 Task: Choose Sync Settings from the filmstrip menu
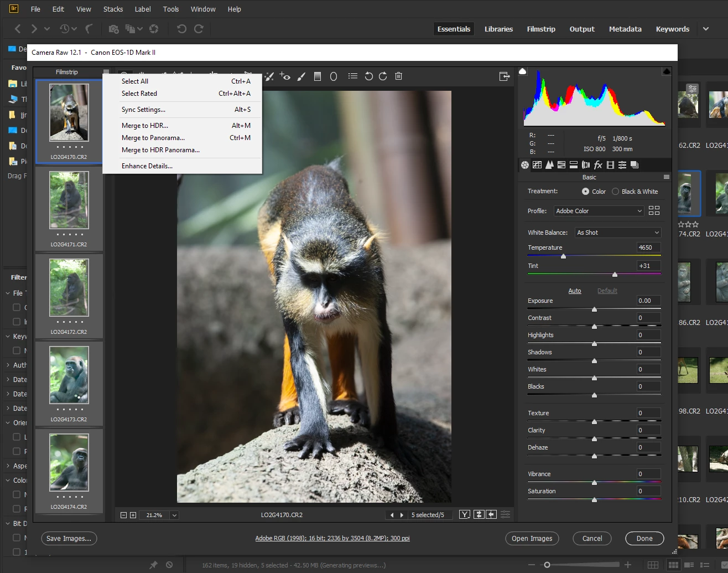(143, 110)
